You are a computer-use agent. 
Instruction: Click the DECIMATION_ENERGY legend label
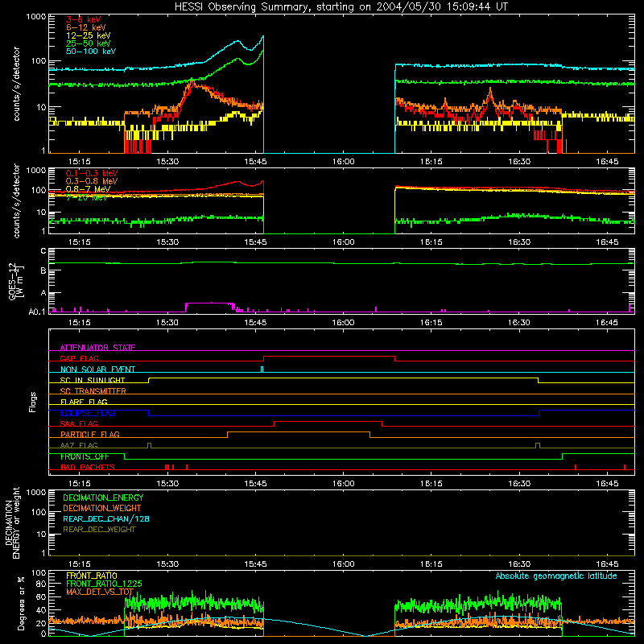click(103, 497)
